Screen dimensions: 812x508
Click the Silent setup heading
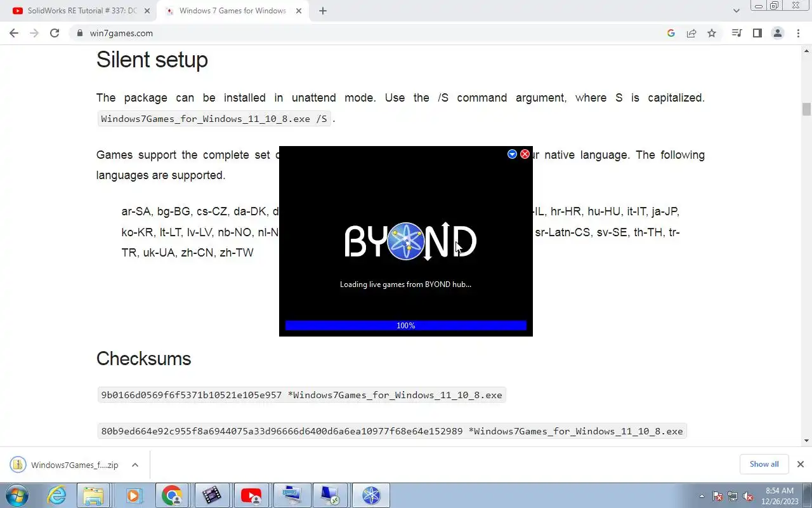[x=152, y=60]
